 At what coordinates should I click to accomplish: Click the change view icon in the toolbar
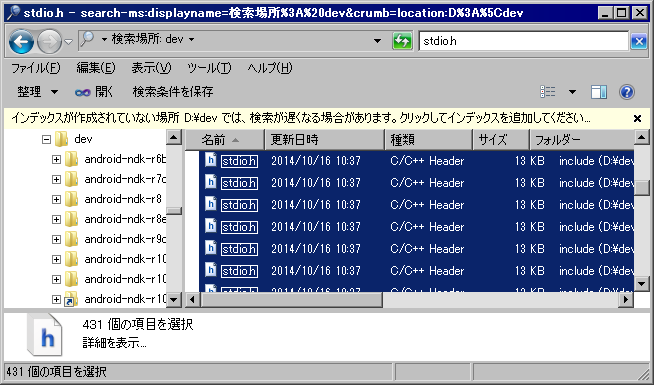(548, 92)
